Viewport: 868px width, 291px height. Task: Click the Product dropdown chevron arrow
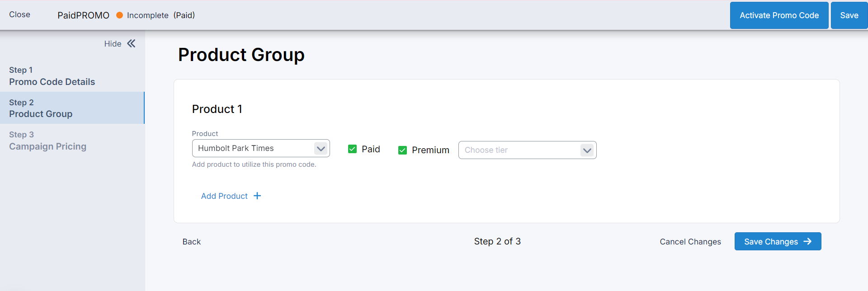[321, 148]
